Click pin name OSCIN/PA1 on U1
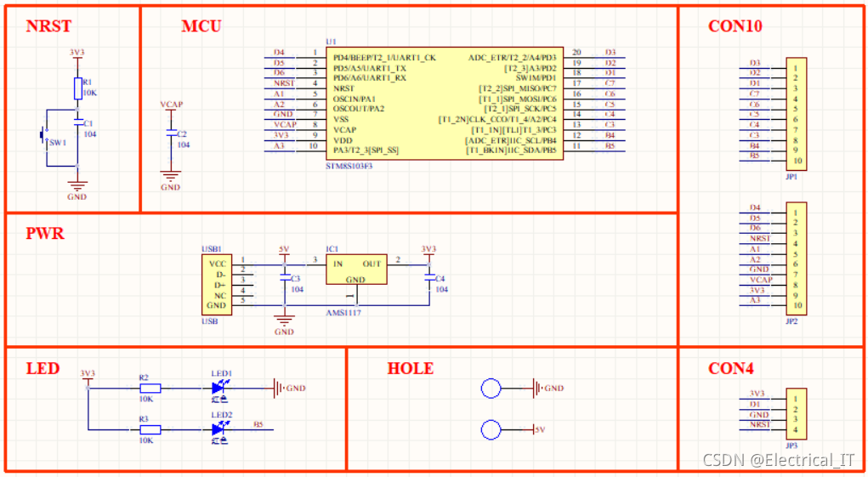Screen dimensions: 868x477 [355, 99]
